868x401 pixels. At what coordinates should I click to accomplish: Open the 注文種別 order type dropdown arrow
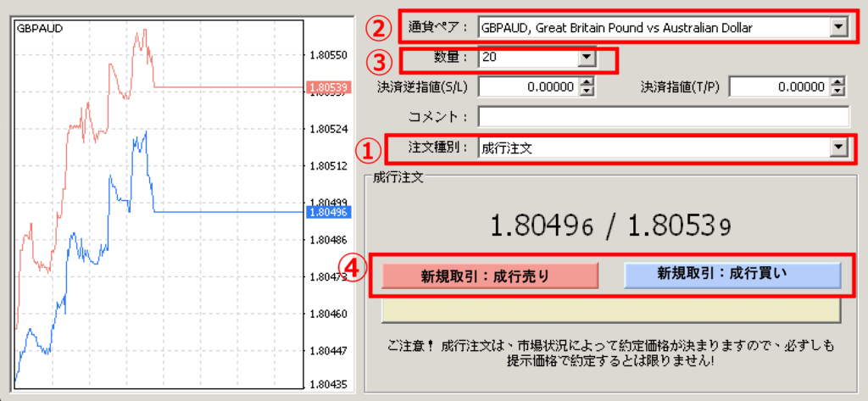coord(838,148)
